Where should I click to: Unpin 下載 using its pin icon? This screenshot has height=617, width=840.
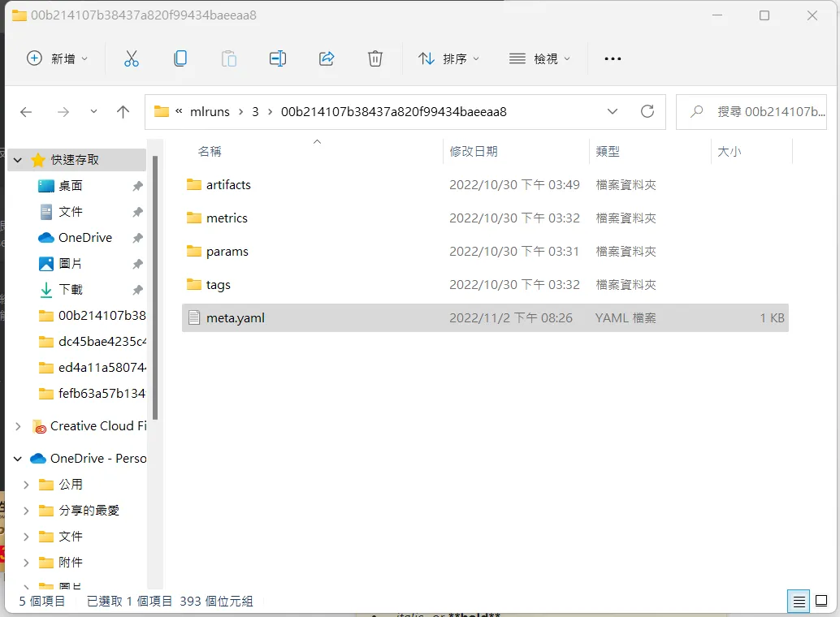point(137,290)
